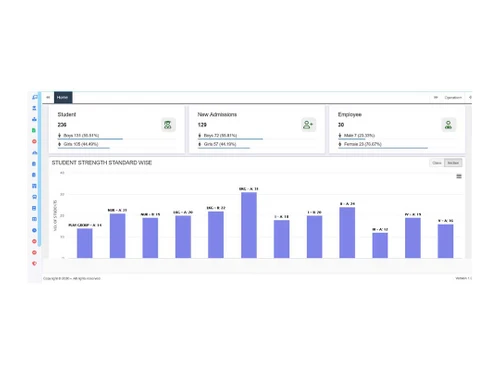Click the Employee card icon
Screen dimensions: 500x375
click(x=449, y=125)
